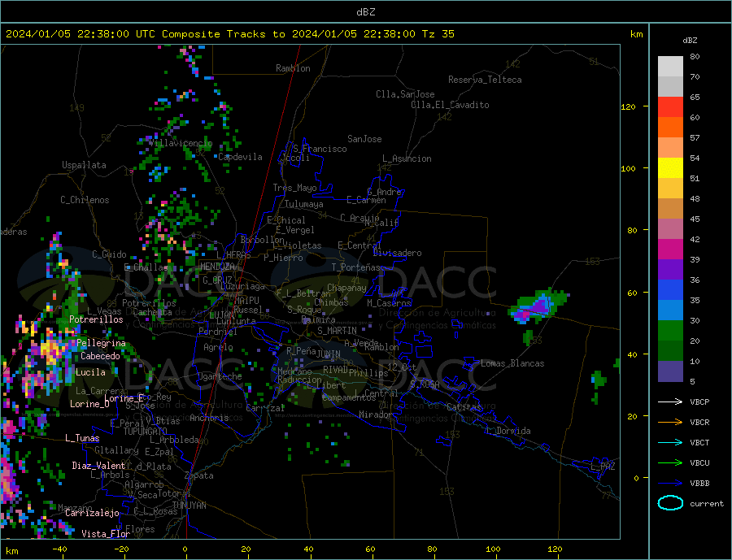732x560 pixels.
Task: Click the JUNIN label
Action: 329,354
